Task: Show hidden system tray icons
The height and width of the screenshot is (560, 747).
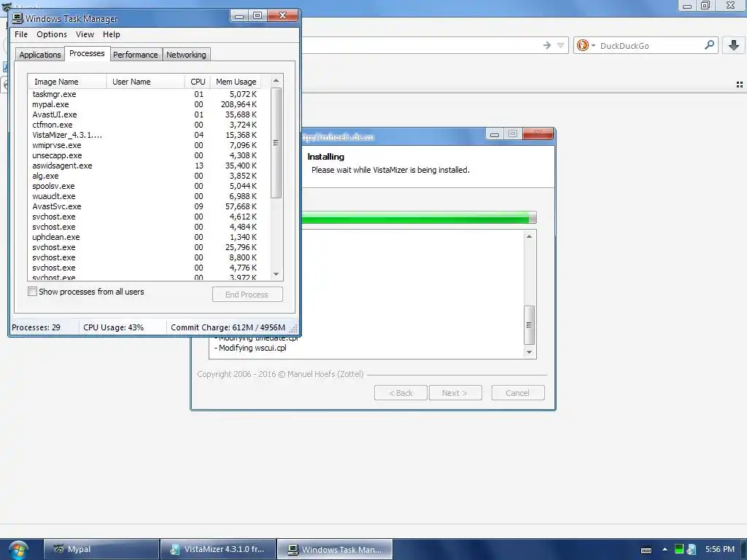Action: pyautogui.click(x=665, y=550)
